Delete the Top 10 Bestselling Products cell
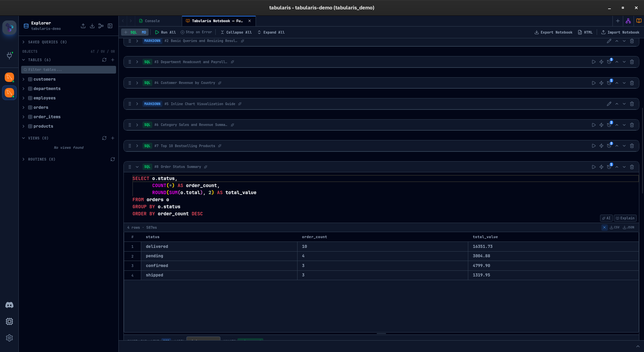This screenshot has height=352, width=644. (632, 146)
